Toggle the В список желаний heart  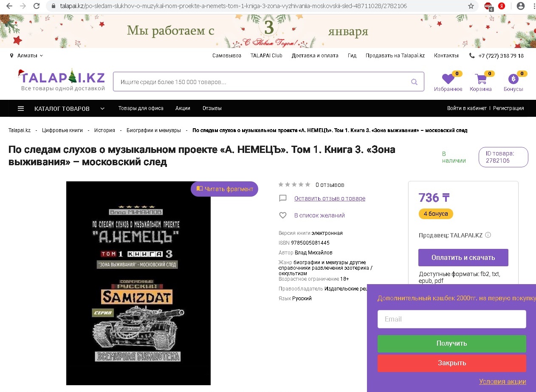tap(283, 215)
